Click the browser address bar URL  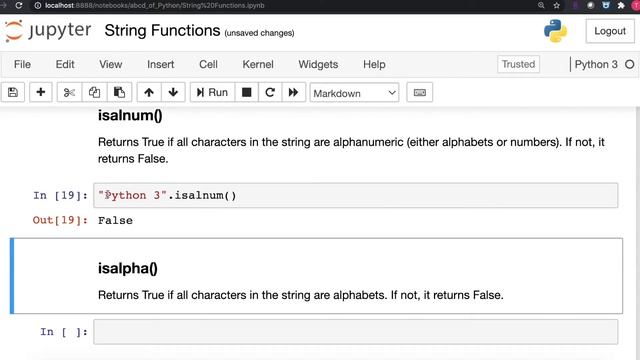pos(155,6)
